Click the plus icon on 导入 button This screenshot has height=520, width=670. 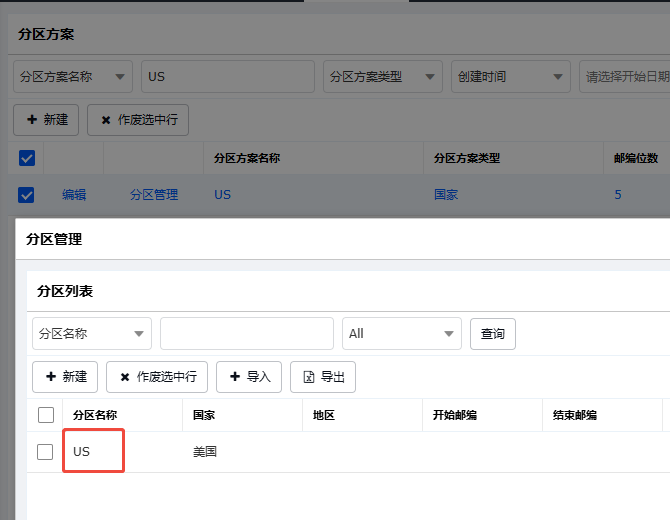[235, 376]
